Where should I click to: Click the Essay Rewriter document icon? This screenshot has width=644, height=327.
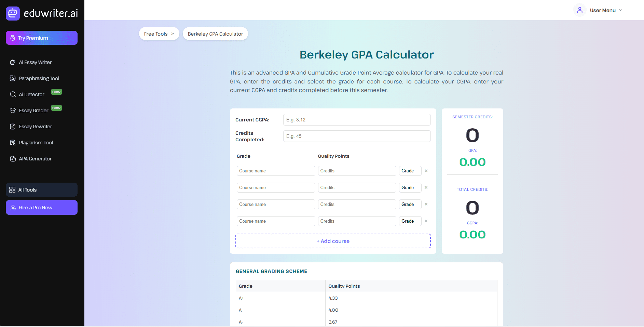[13, 127]
